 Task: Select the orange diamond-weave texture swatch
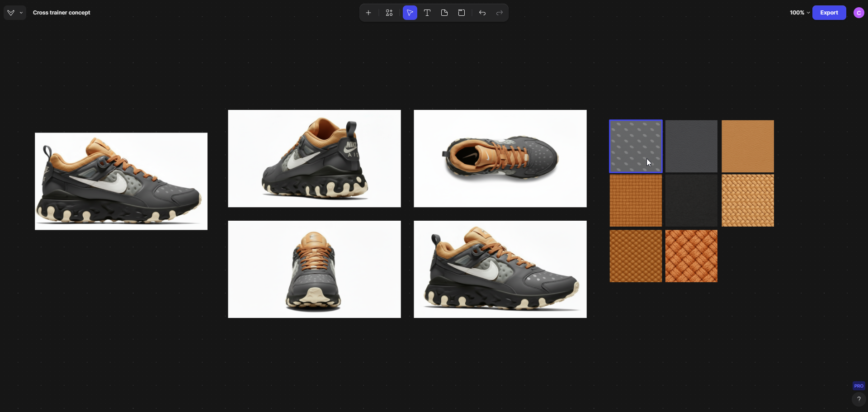point(636,256)
